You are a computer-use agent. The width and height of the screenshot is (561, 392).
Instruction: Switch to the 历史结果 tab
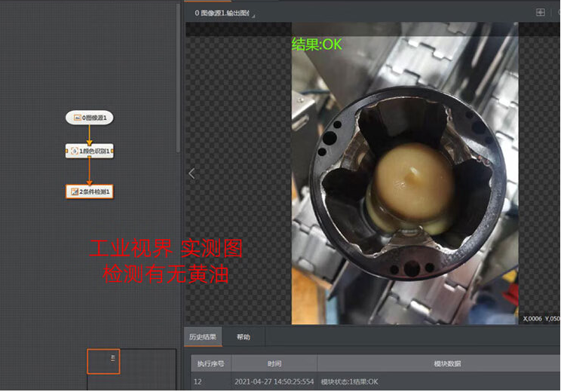[203, 337]
